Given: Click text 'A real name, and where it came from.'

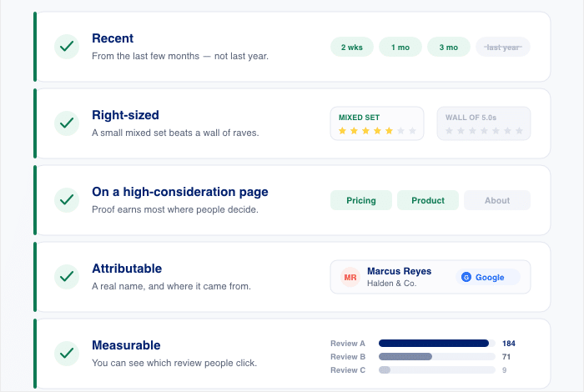Looking at the screenshot, I should click(171, 286).
